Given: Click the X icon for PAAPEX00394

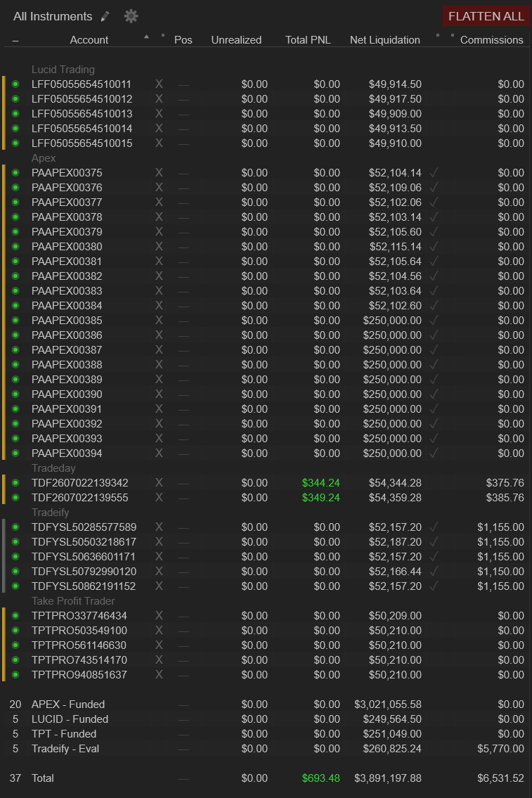Looking at the screenshot, I should coord(160,453).
